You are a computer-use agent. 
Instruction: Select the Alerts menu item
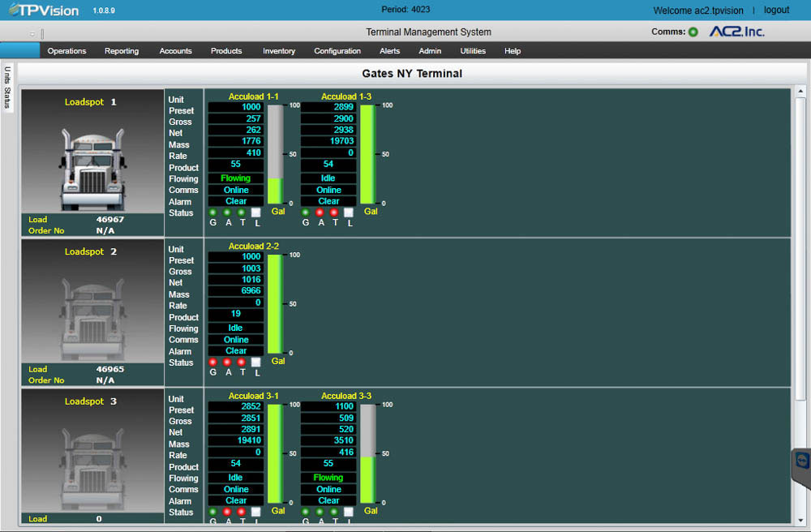[389, 50]
